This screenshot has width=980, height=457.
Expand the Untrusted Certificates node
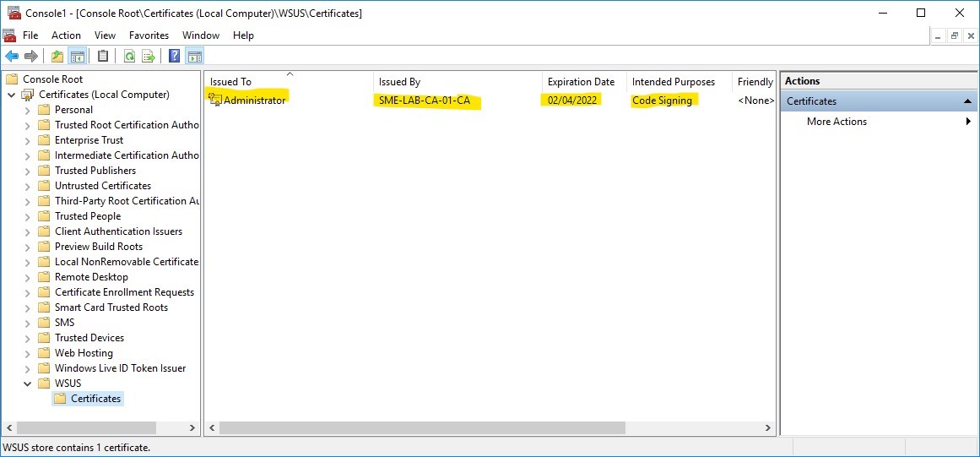point(28,186)
